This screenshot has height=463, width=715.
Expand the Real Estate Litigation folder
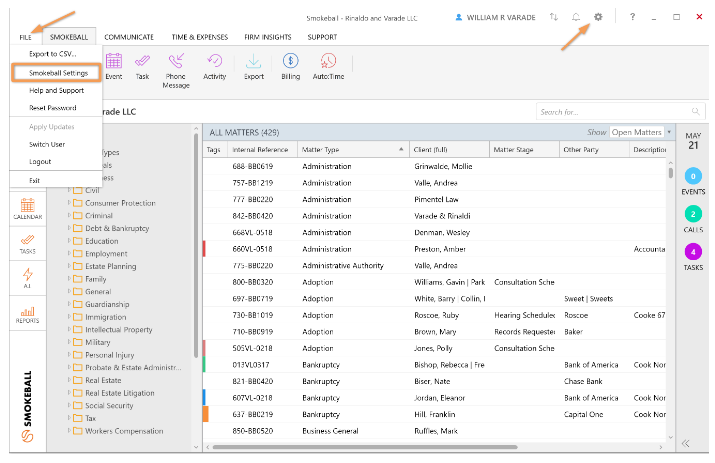point(69,392)
